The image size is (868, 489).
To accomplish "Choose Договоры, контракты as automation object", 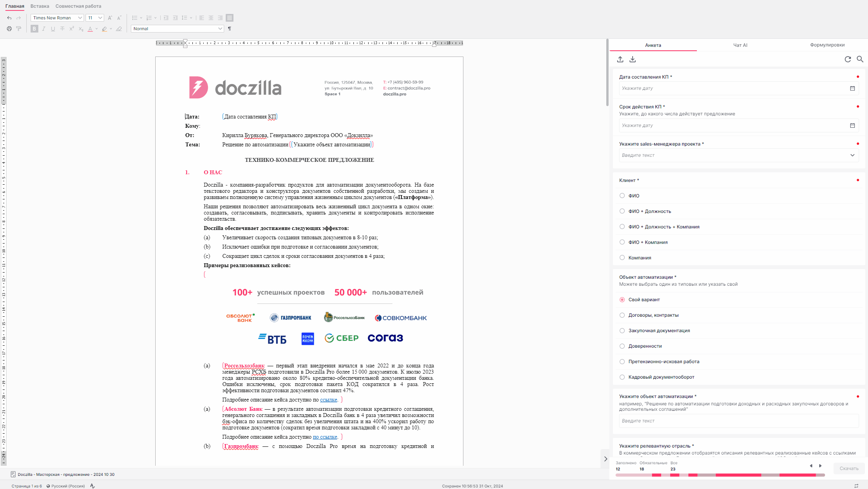I will (622, 315).
